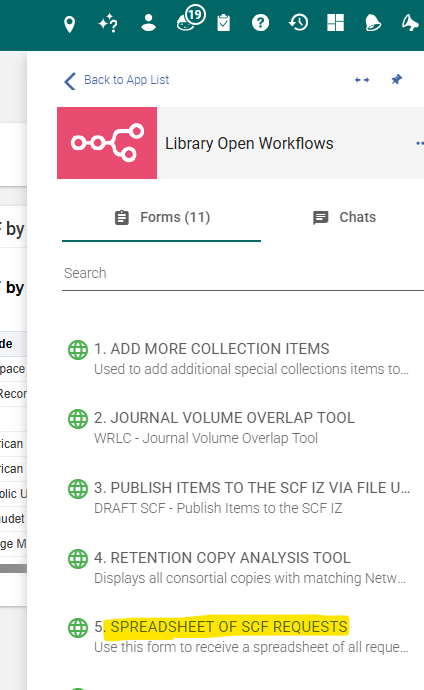Image resolution: width=424 pixels, height=690 pixels.
Task: Open the clipboard tasks icon
Action: click(223, 23)
